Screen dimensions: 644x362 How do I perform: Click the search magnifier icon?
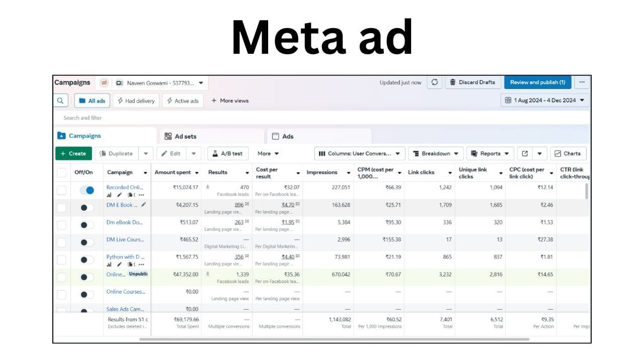pos(60,101)
